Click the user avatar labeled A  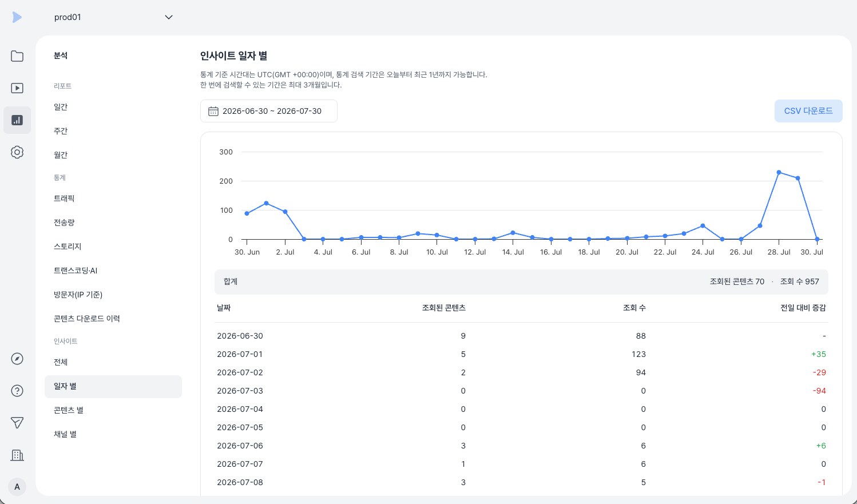click(x=17, y=487)
